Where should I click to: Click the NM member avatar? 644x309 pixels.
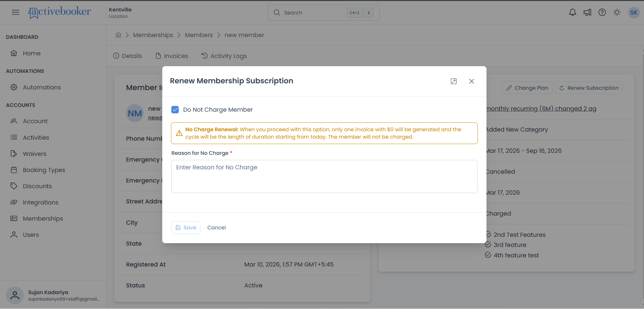135,113
